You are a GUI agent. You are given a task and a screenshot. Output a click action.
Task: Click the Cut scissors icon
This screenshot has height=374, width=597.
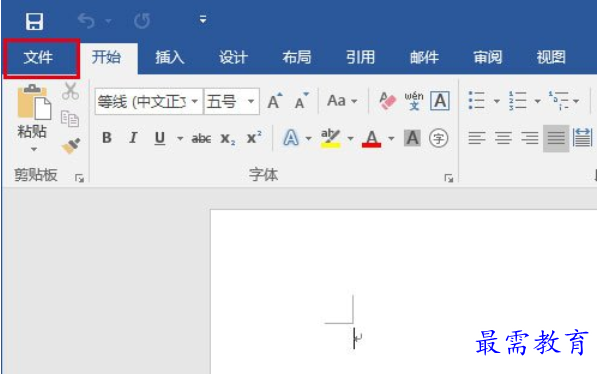click(x=70, y=91)
